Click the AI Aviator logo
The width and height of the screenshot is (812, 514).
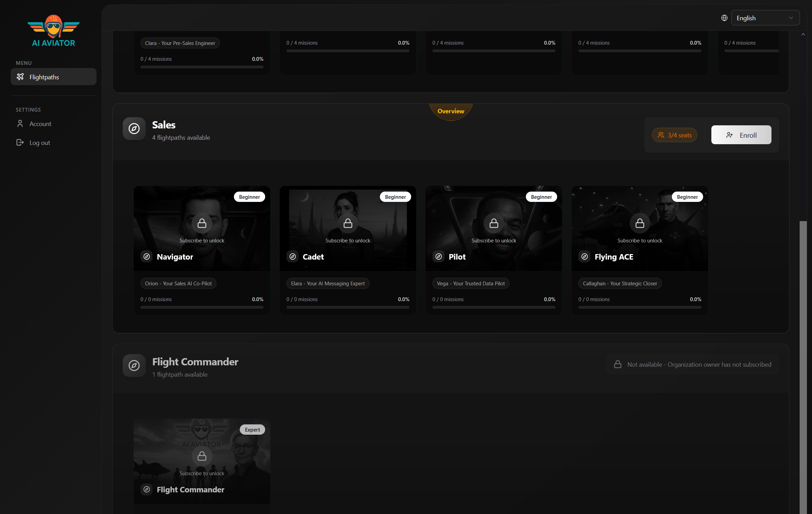54,31
